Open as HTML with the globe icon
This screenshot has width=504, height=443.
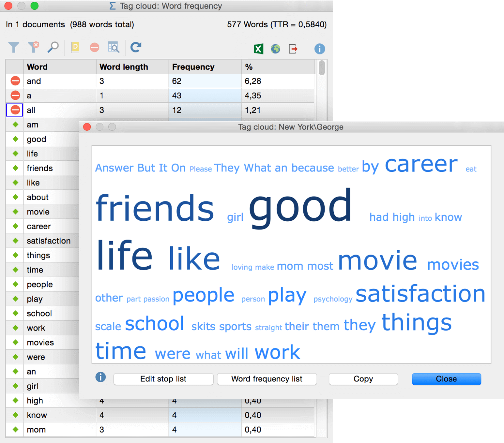[x=275, y=49]
